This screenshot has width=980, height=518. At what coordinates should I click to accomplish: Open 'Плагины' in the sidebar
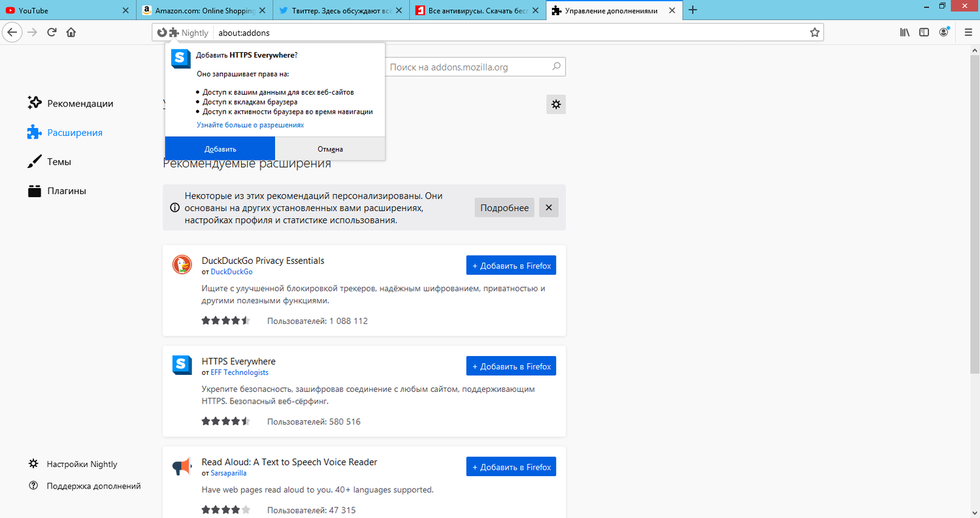pyautogui.click(x=57, y=191)
